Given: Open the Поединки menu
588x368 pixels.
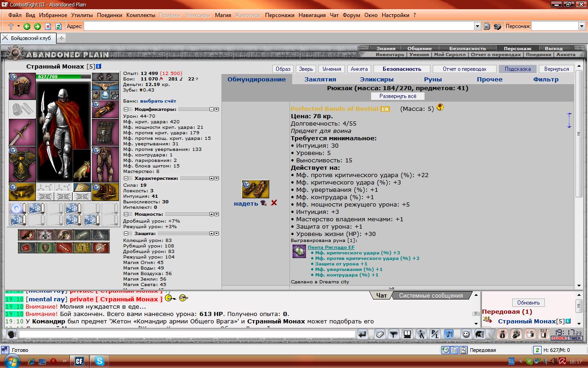Looking at the screenshot, I should tap(109, 15).
